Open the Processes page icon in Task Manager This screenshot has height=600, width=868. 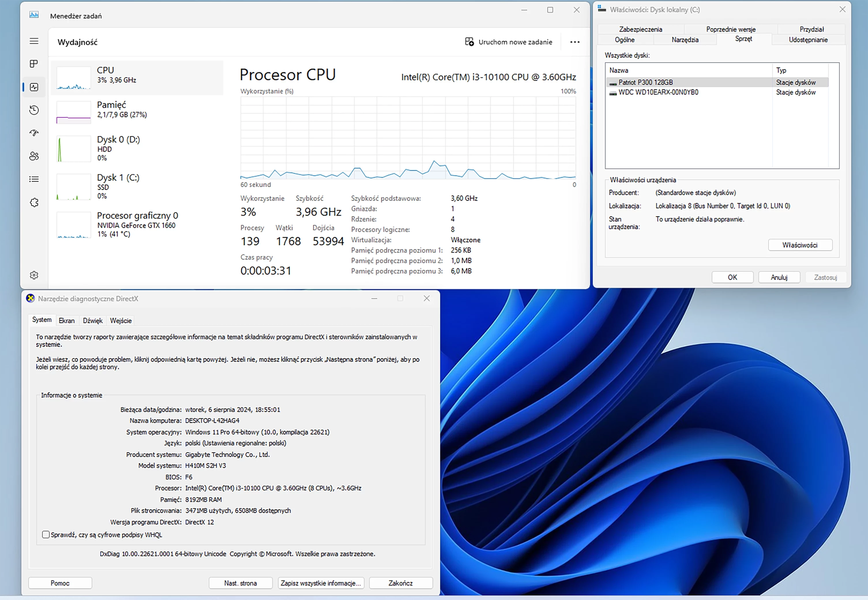click(x=34, y=64)
